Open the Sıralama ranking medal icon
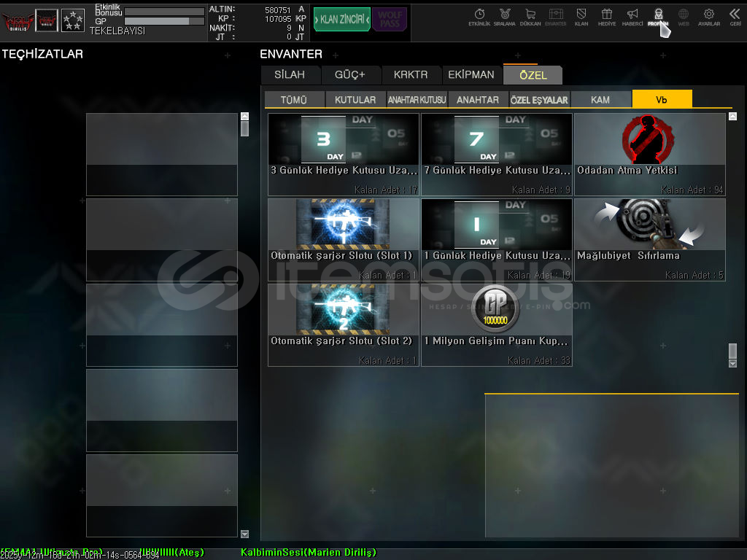 (505, 16)
